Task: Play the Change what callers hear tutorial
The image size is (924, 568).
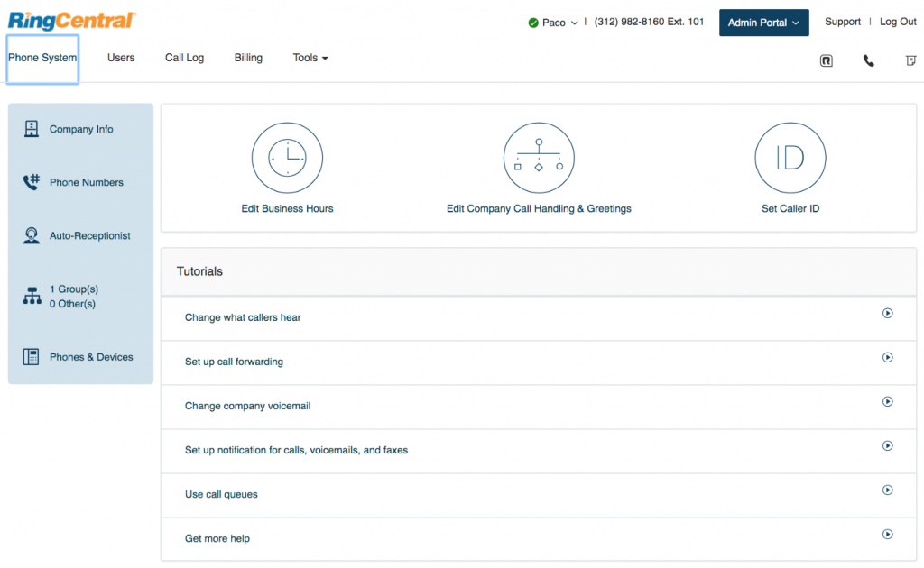Action: coord(888,313)
